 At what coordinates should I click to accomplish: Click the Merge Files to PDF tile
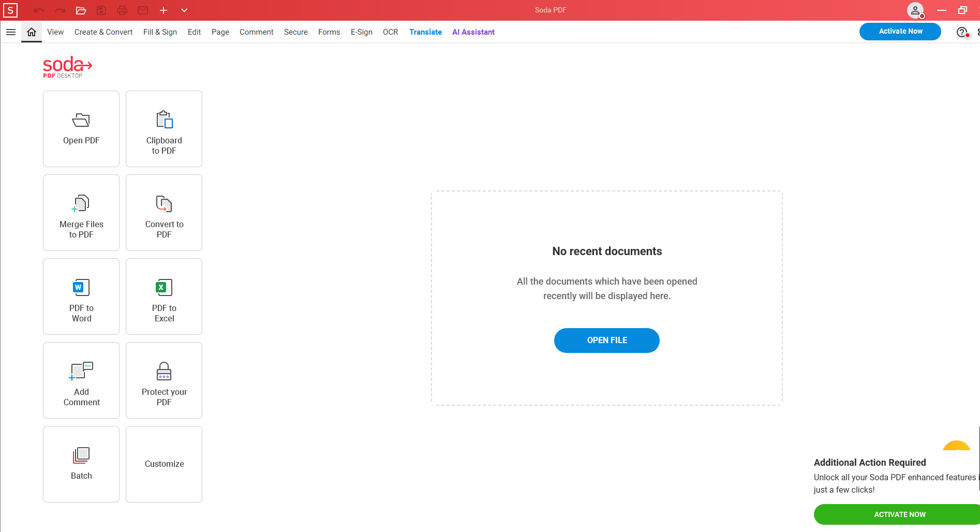tap(81, 213)
